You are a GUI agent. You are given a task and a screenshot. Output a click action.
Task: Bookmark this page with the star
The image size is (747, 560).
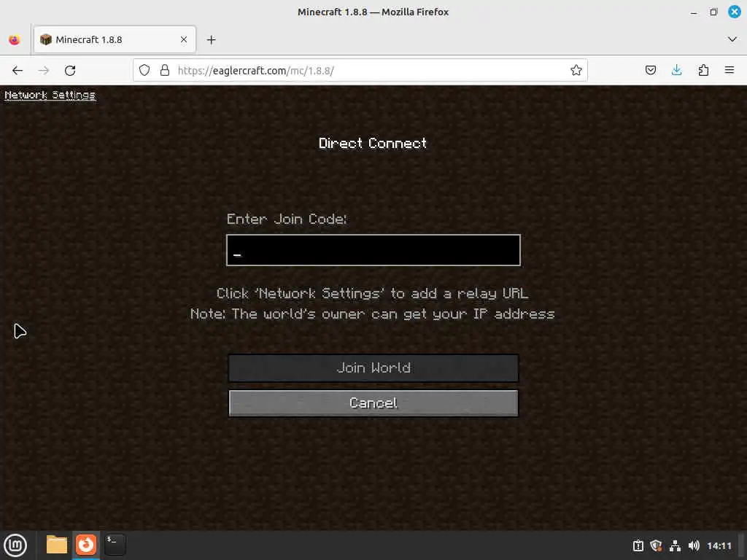coord(576,71)
